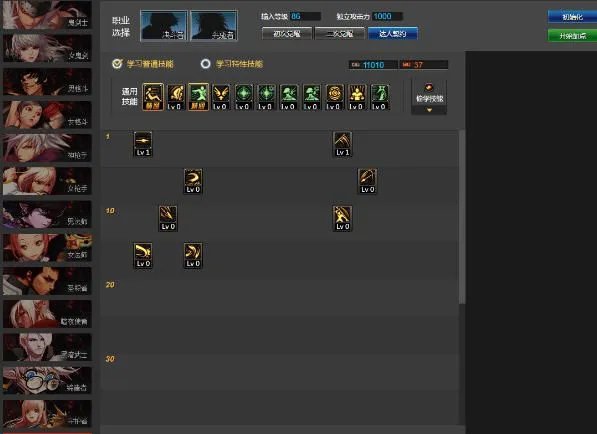Choose the first class silhouette under 职业选择
The width and height of the screenshot is (597, 434).
(x=164, y=26)
